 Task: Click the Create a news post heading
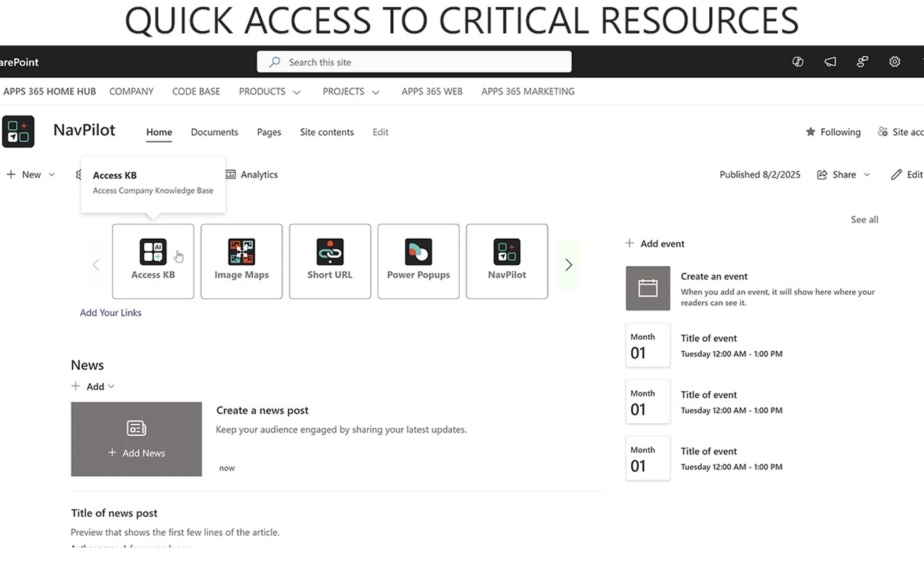tap(262, 410)
